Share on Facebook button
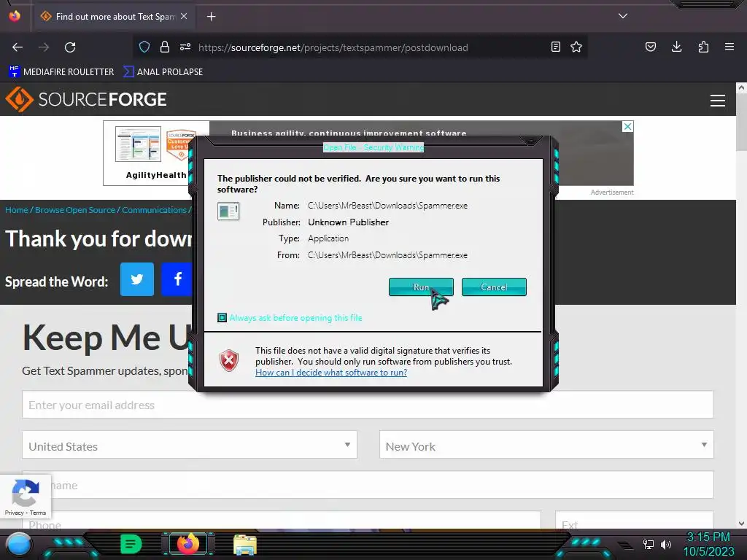The height and width of the screenshot is (560, 747). click(x=177, y=279)
